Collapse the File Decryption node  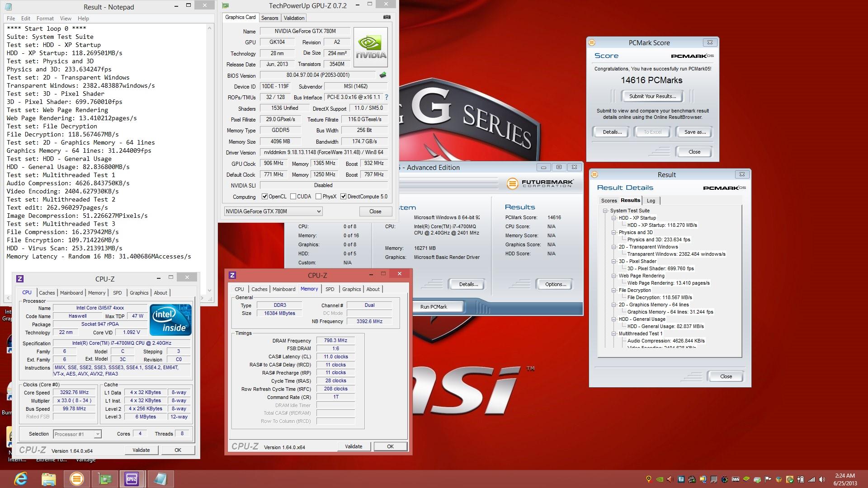click(614, 290)
